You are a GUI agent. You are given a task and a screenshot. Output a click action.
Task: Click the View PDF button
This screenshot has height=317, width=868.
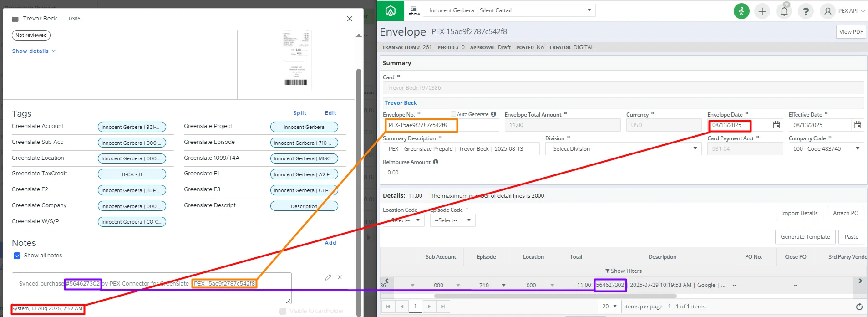click(851, 32)
